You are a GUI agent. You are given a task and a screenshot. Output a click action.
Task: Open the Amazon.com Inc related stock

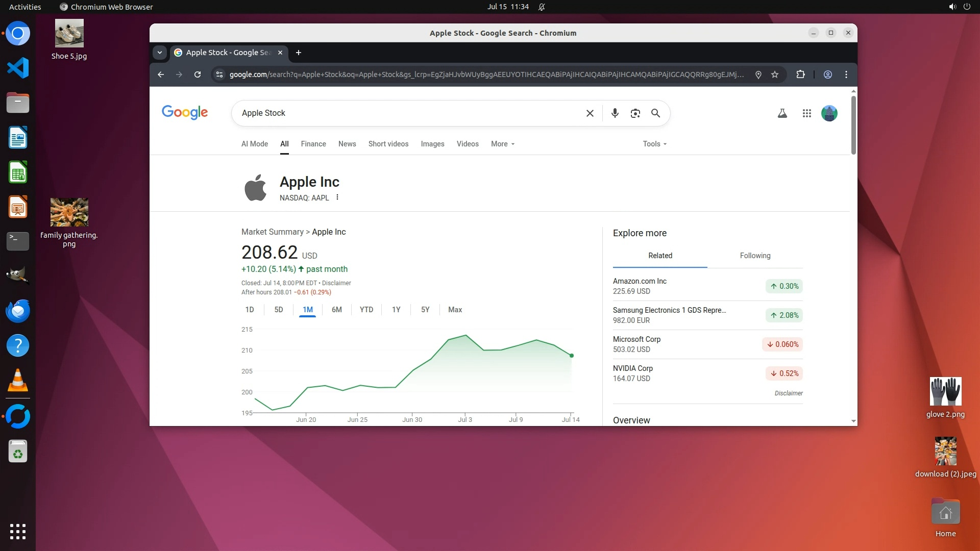pyautogui.click(x=640, y=281)
